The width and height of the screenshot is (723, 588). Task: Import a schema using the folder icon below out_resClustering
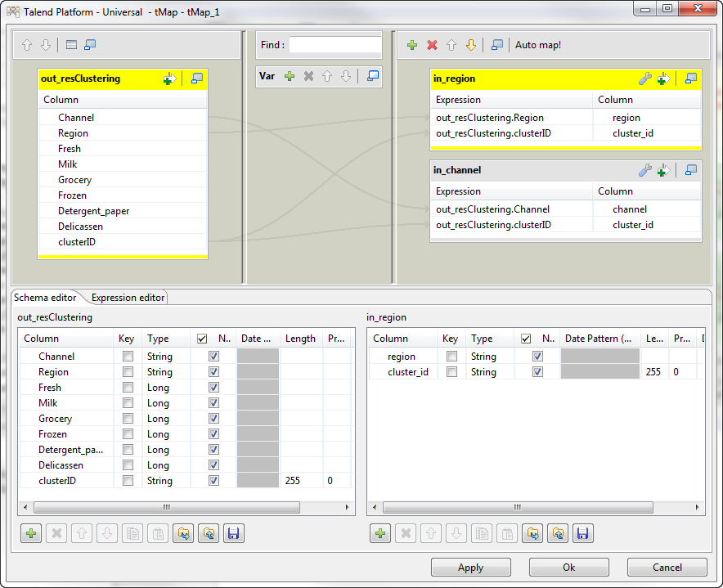click(x=185, y=532)
